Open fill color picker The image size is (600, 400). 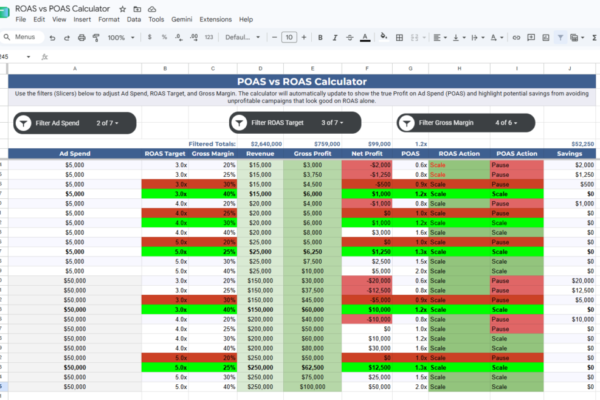pyautogui.click(x=383, y=37)
